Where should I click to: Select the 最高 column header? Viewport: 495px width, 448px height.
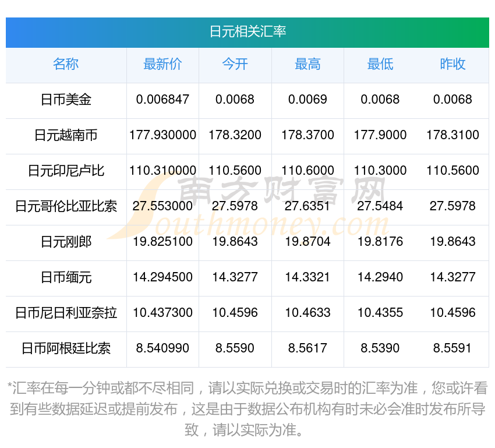[307, 64]
